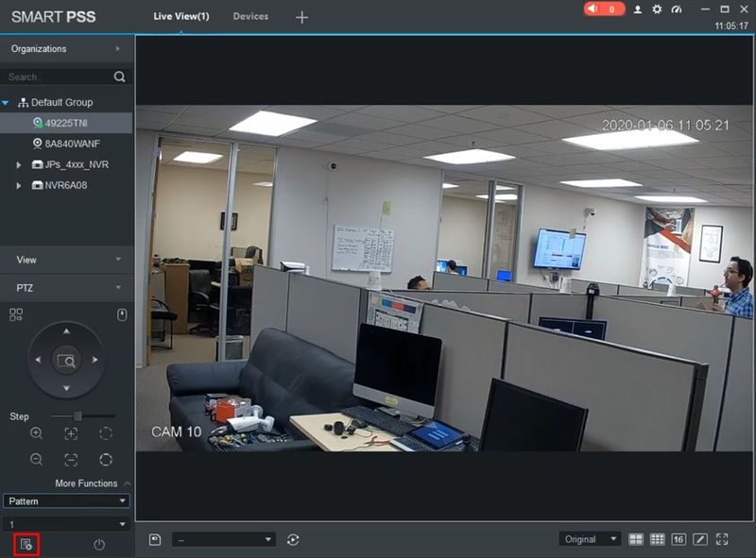Click the refresh tour icon in bottom bar
The width and height of the screenshot is (756, 558).
click(x=293, y=540)
